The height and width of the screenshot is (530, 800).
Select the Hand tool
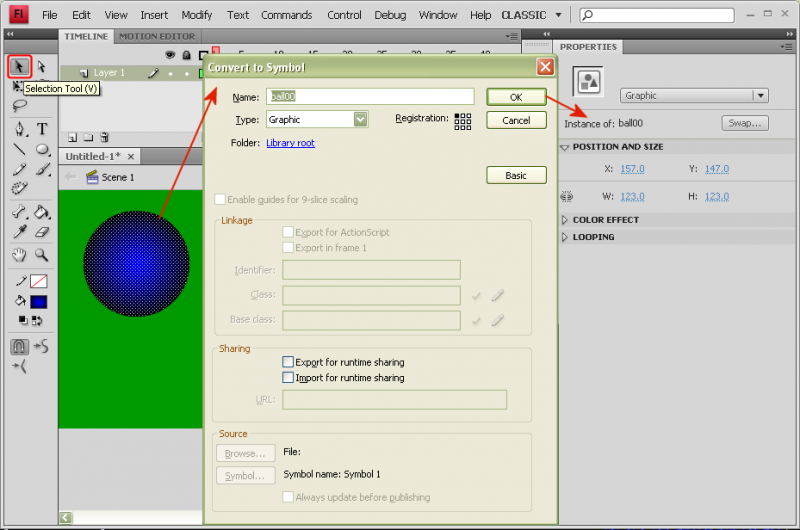pos(19,255)
